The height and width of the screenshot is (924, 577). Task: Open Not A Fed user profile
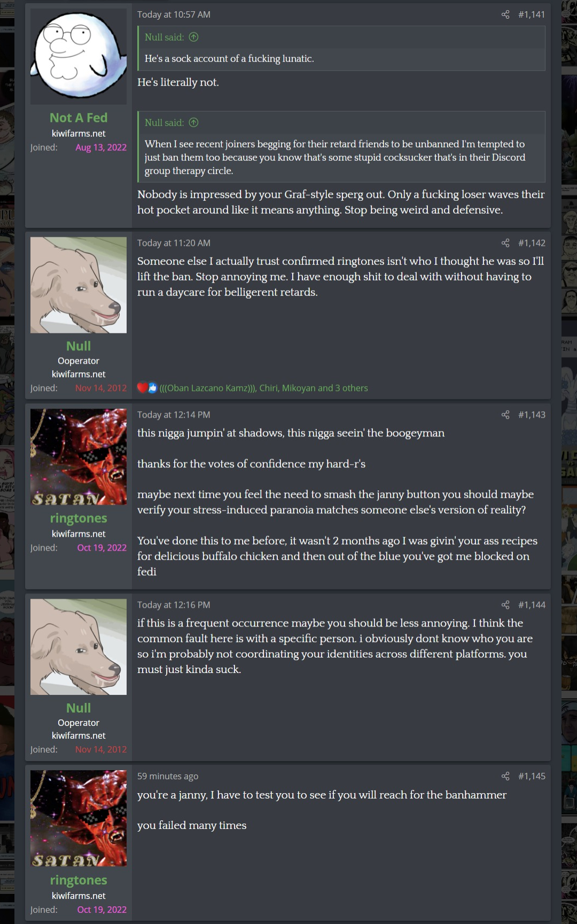coord(79,118)
